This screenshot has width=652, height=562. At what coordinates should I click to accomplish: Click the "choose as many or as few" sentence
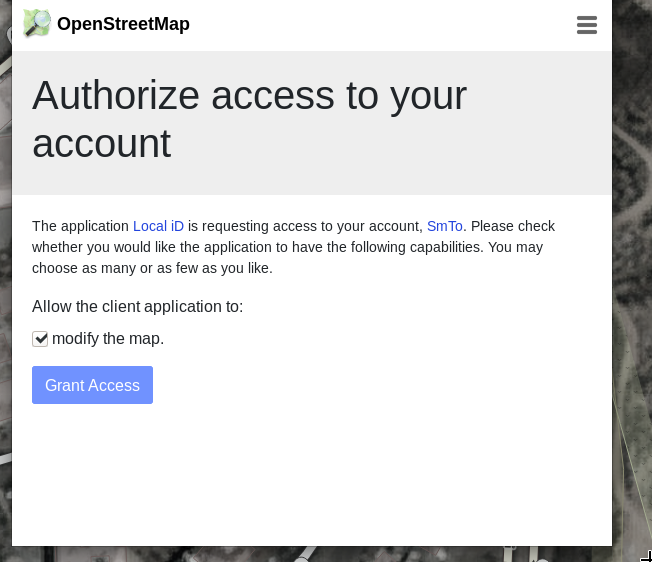(152, 268)
